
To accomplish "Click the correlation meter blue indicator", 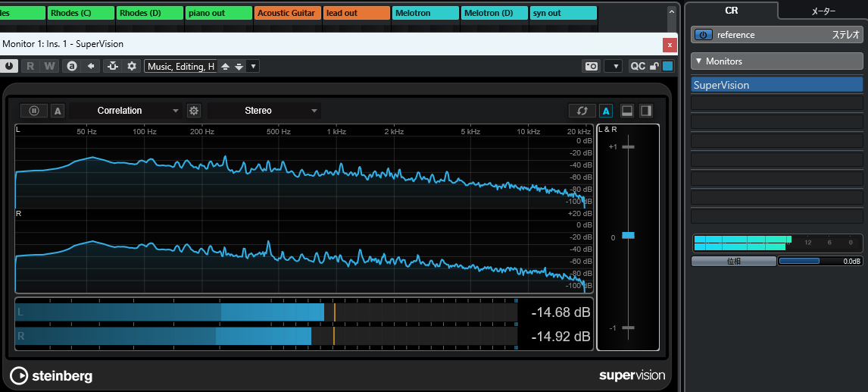I will pos(629,235).
